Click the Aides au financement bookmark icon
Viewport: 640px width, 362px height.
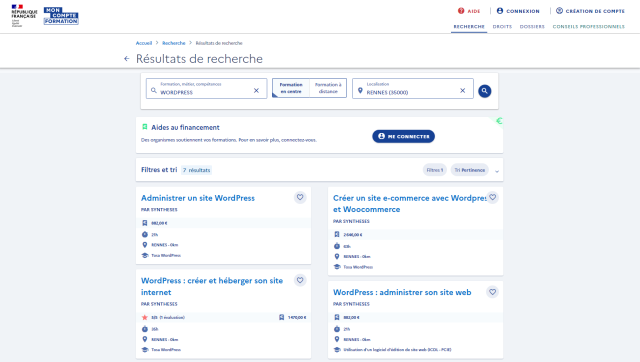(144, 127)
